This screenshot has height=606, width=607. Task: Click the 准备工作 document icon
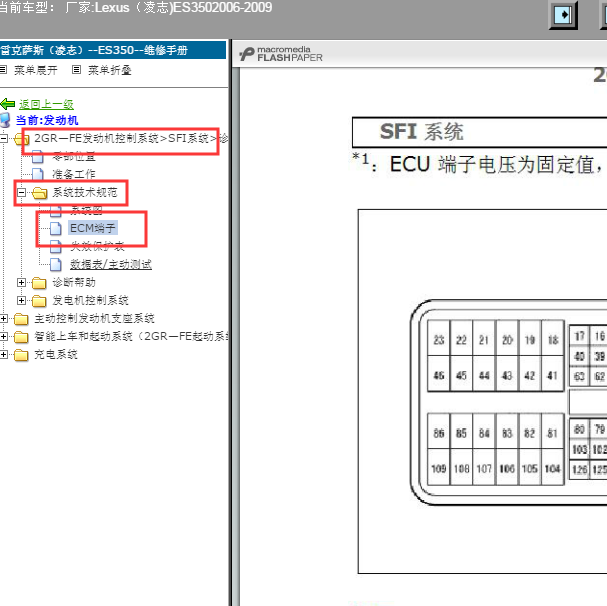[x=38, y=174]
